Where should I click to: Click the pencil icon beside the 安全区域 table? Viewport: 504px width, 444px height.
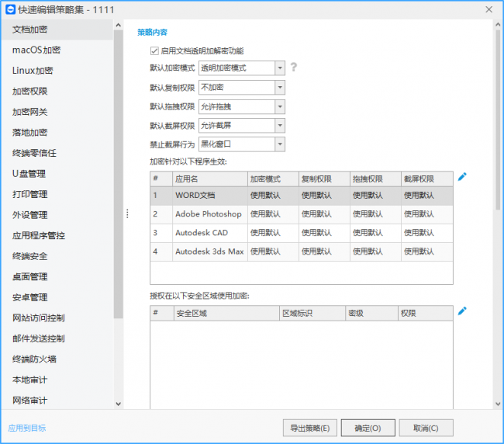point(462,311)
